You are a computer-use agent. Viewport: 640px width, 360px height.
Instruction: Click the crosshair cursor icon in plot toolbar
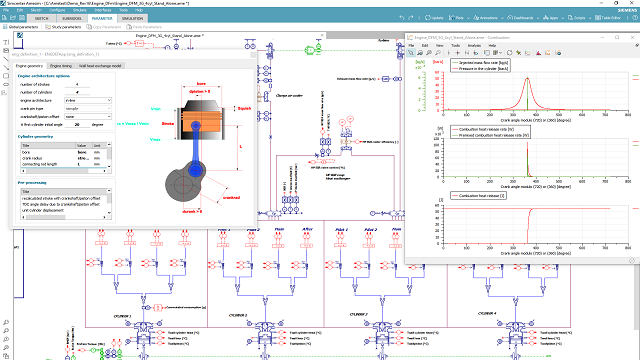pos(458,53)
